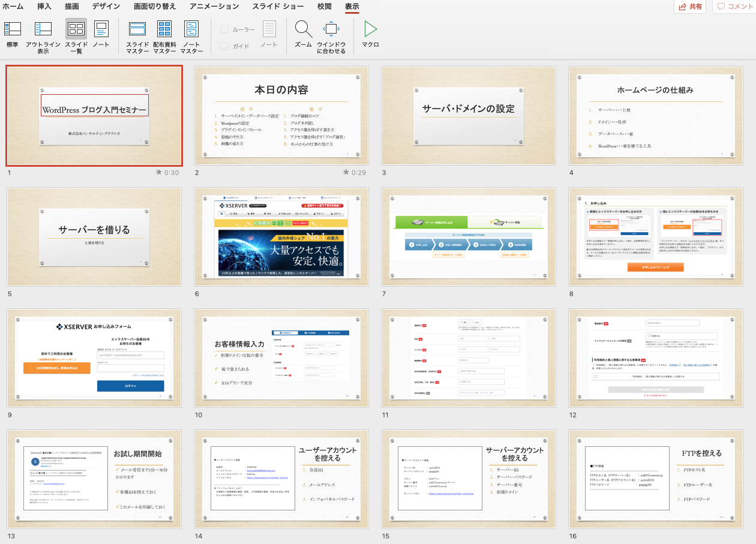756x544 pixels.
Task: Select slide 4 ホームページの仕組み thumbnail
Action: [x=656, y=115]
